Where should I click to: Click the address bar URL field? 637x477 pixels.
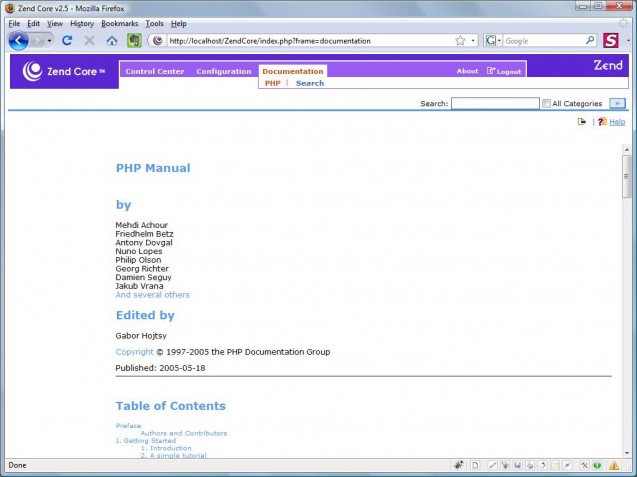coord(310,41)
